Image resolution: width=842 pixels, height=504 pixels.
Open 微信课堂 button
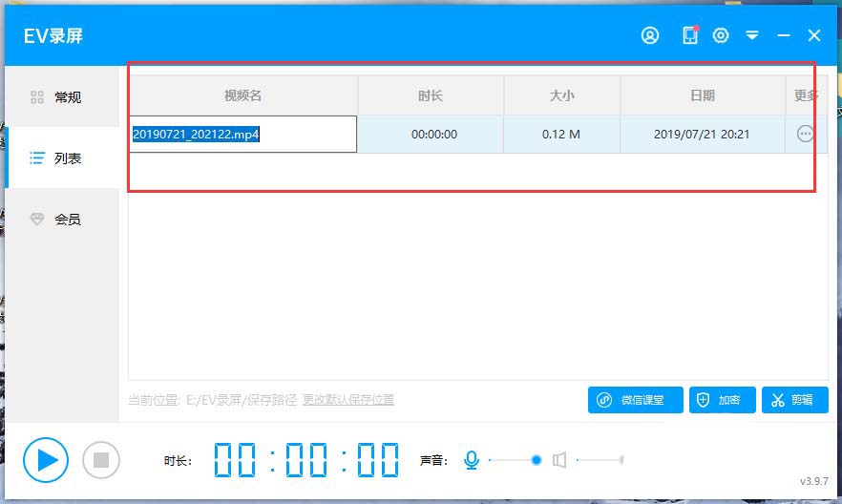click(635, 400)
